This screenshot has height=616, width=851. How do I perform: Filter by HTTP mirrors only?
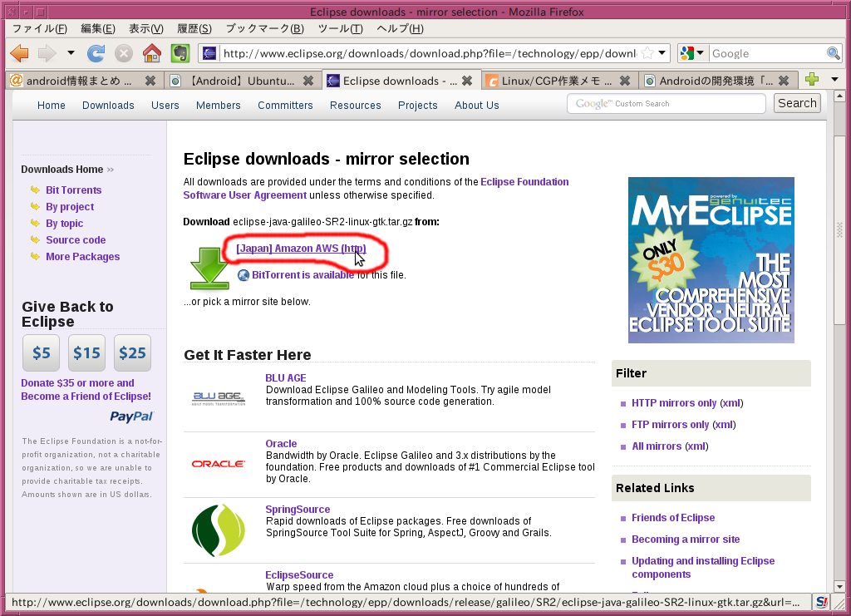(674, 402)
